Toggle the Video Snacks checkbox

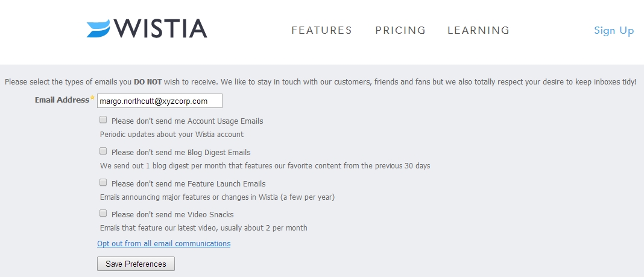click(103, 213)
